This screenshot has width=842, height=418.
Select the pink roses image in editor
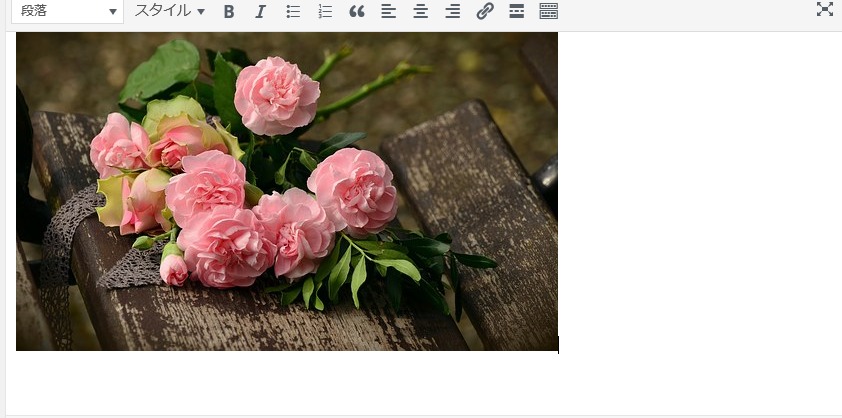287,191
